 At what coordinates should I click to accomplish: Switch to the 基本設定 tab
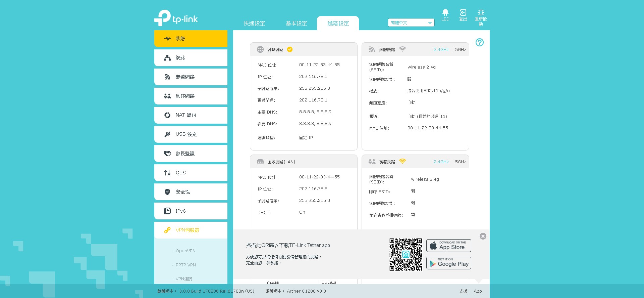(296, 23)
